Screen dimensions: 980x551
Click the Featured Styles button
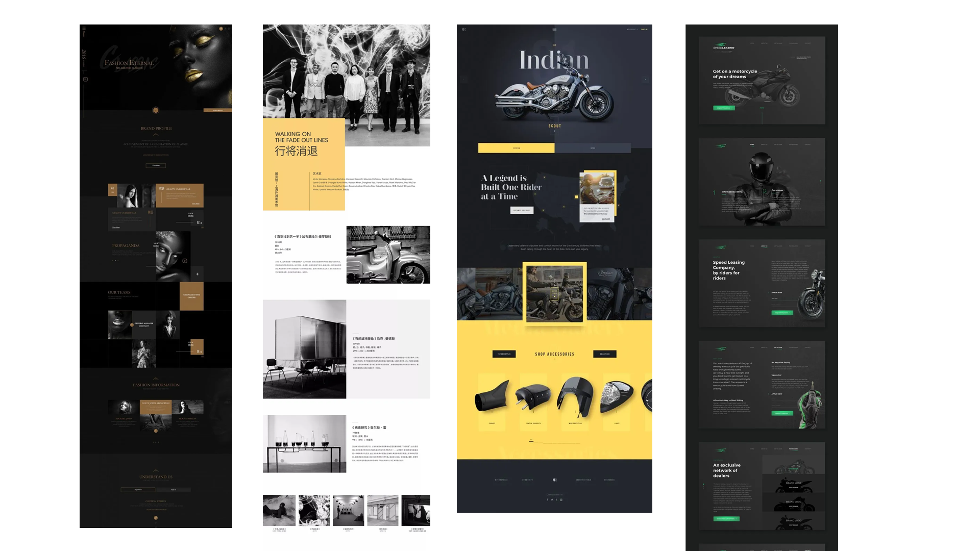(x=504, y=354)
